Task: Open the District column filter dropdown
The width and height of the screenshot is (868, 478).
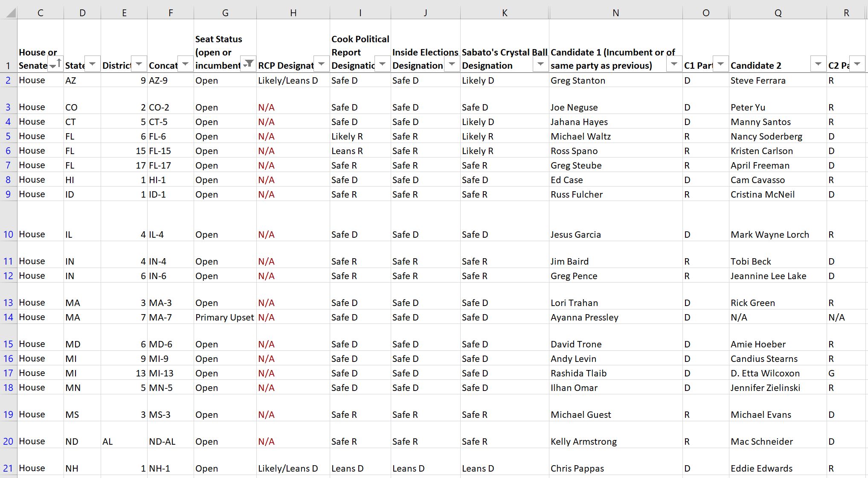Action: 139,64
